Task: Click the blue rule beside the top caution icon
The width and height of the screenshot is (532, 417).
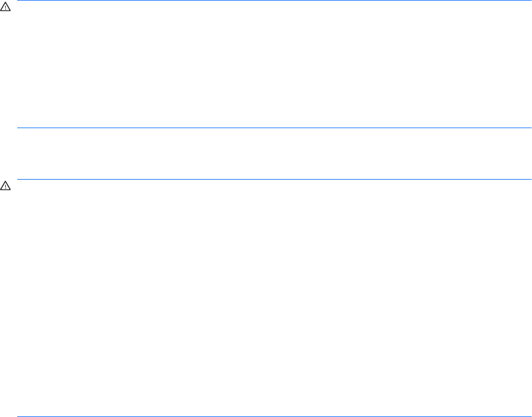Action: coord(275,1)
